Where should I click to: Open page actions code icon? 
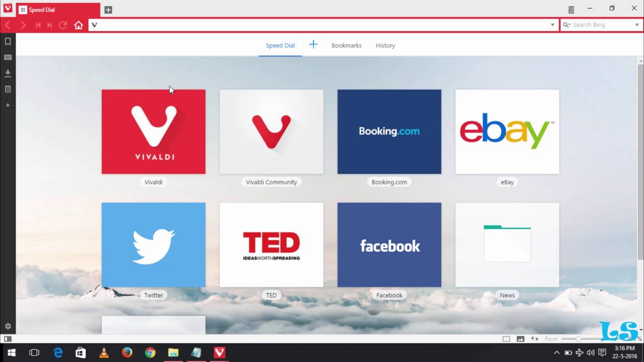pos(534,339)
